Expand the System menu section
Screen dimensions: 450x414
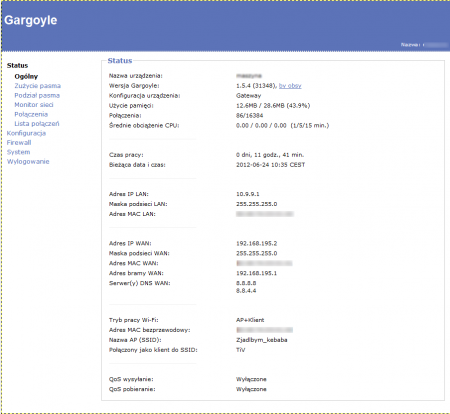[x=18, y=152]
